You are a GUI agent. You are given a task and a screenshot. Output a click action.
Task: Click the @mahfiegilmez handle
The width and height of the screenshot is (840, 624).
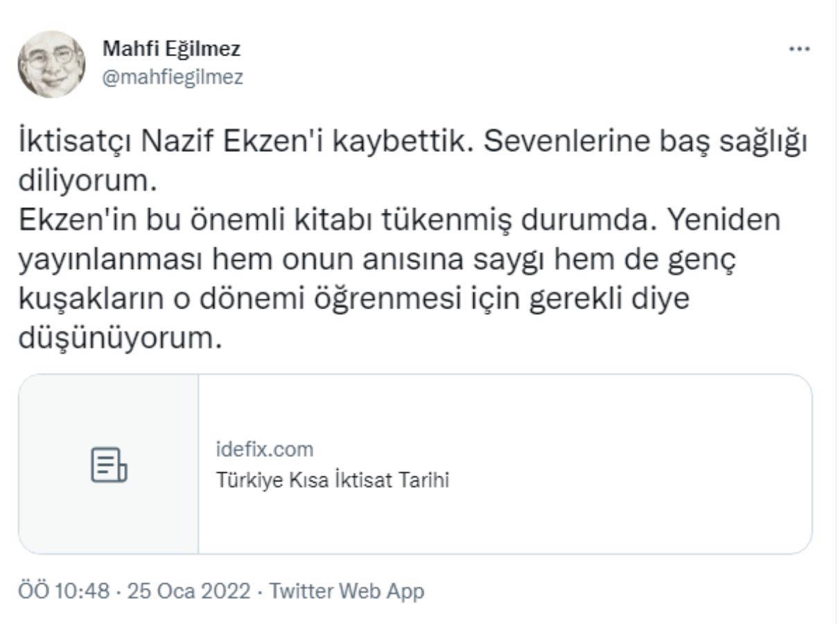coord(173,77)
